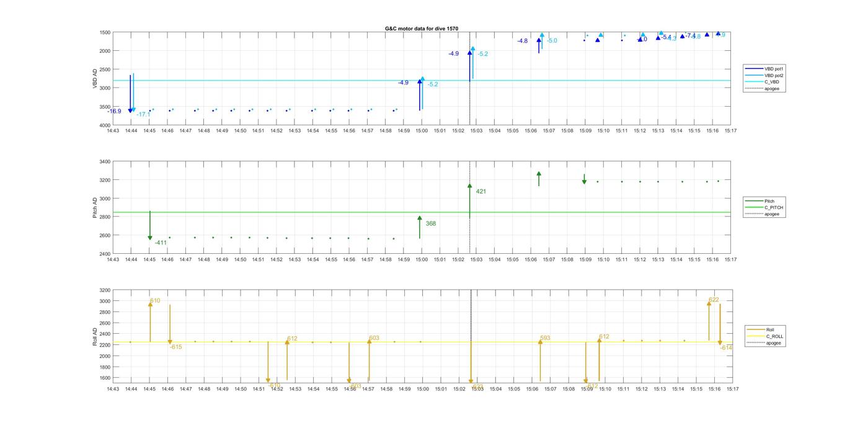The image size is (868, 430).
Task: Click the golden up arrow marker at 622
Action: click(709, 303)
